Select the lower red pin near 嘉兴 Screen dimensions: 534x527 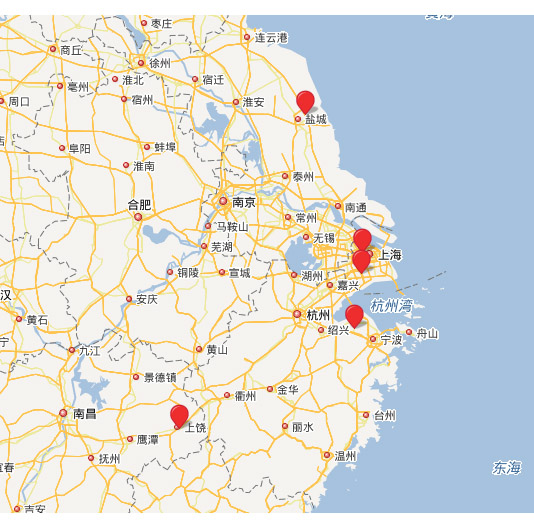(x=361, y=262)
